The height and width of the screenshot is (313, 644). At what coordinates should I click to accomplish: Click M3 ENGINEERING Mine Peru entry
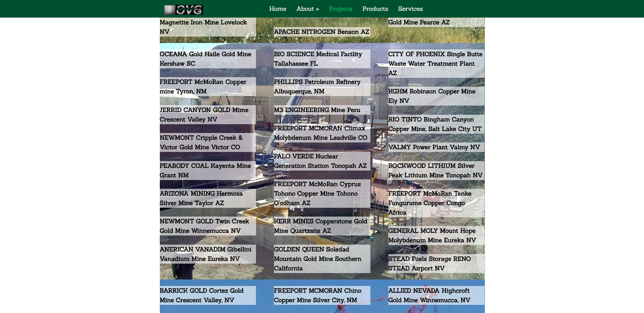pos(322,110)
